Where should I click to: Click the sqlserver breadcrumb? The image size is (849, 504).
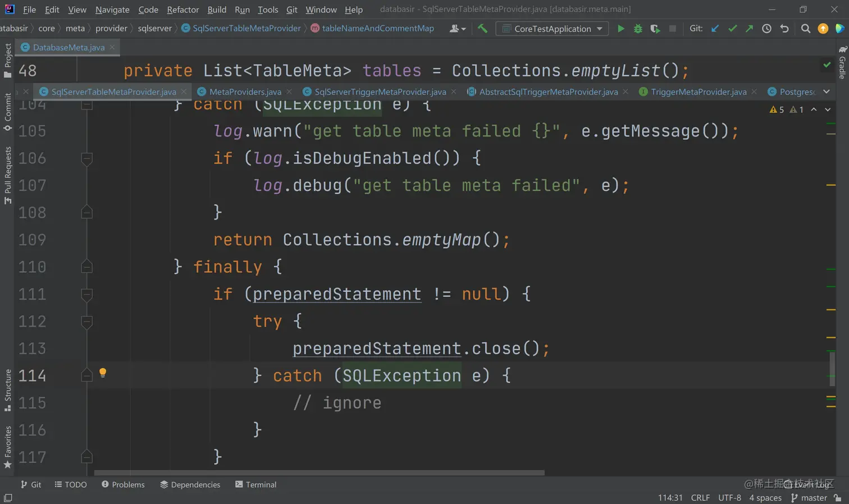[x=155, y=28]
